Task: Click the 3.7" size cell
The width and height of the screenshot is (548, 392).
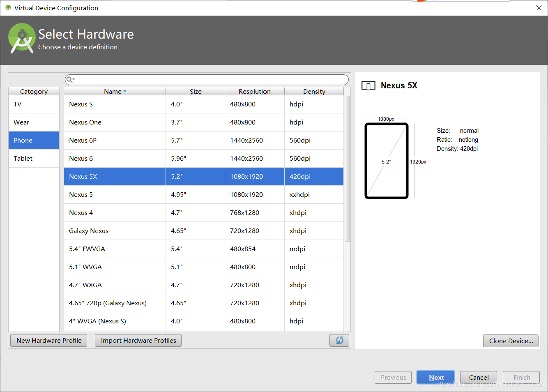Action: click(x=196, y=122)
